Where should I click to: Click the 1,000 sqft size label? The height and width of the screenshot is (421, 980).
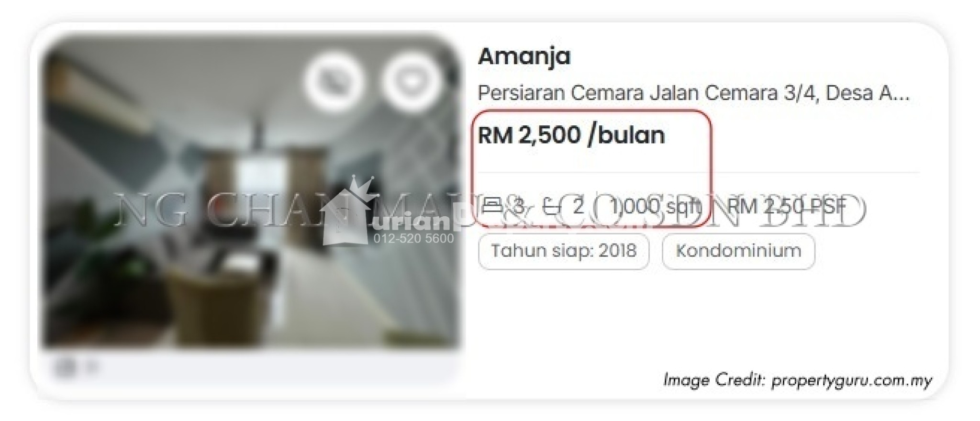[656, 207]
